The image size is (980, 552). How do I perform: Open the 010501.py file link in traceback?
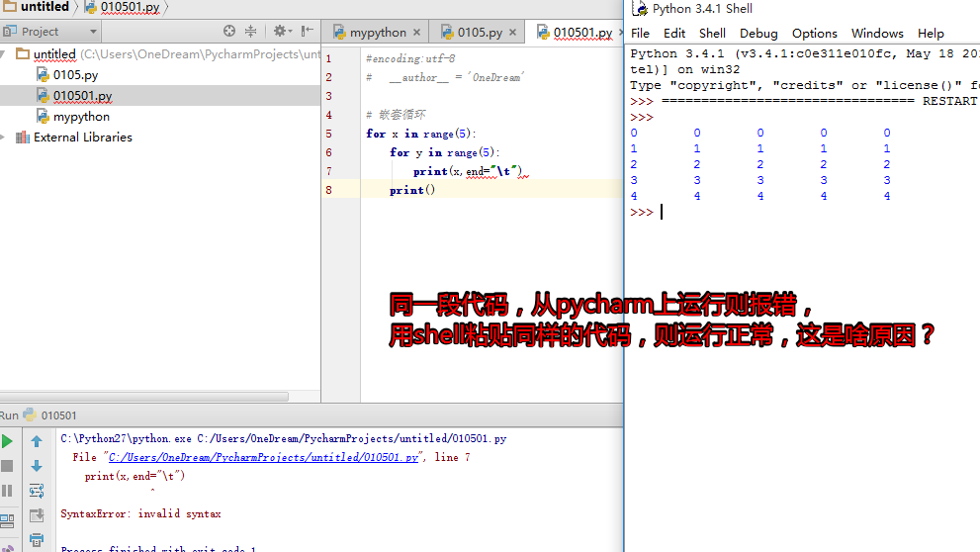click(263, 458)
